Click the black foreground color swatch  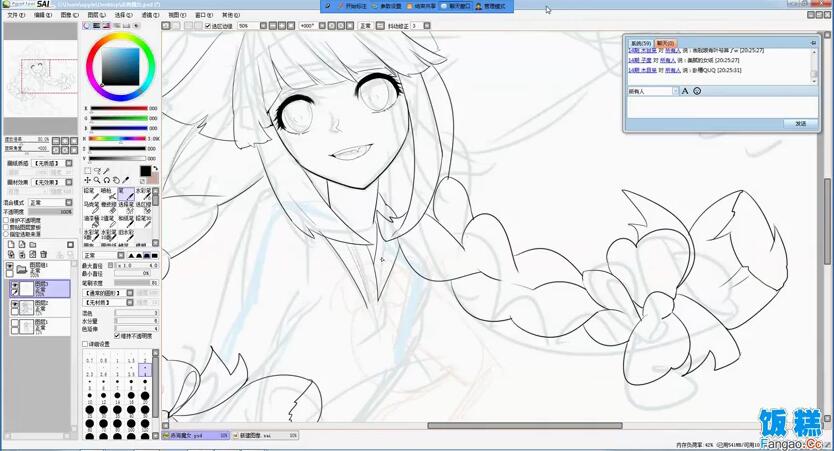[x=145, y=171]
